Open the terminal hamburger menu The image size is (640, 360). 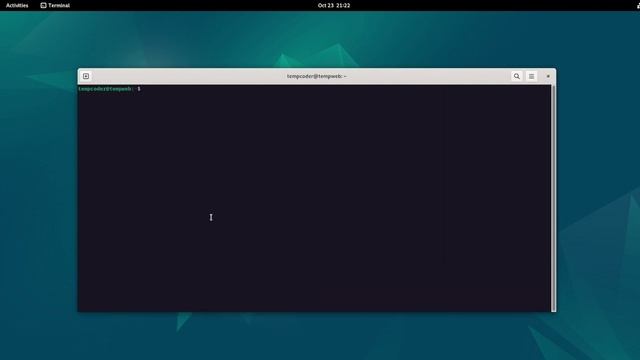pyautogui.click(x=531, y=76)
